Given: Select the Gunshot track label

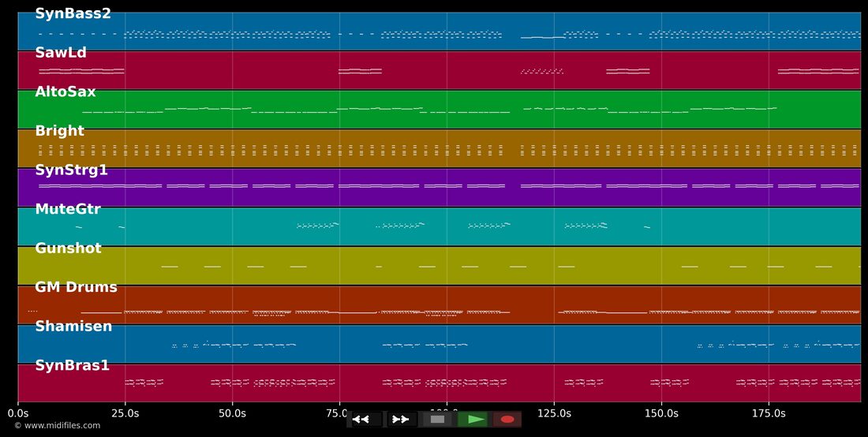Looking at the screenshot, I should [68, 248].
